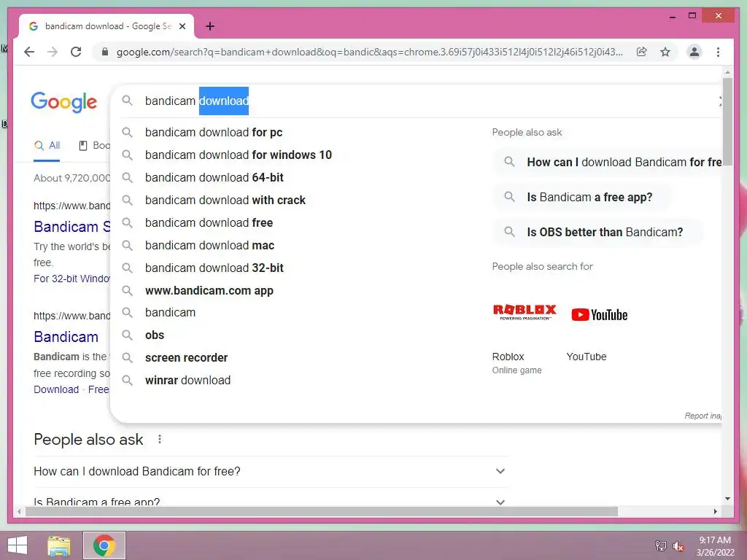The width and height of the screenshot is (747, 560).
Task: Click the muted volume tray icon
Action: (x=678, y=545)
